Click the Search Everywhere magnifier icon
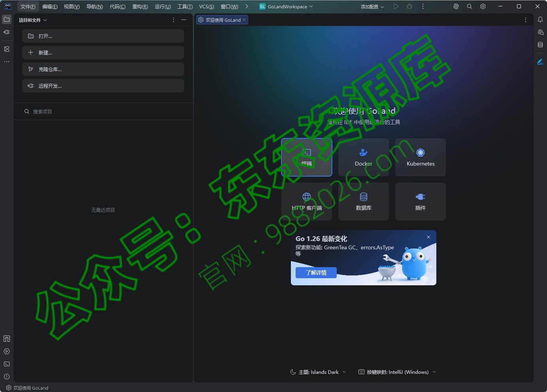The height and width of the screenshot is (392, 547). [x=470, y=6]
